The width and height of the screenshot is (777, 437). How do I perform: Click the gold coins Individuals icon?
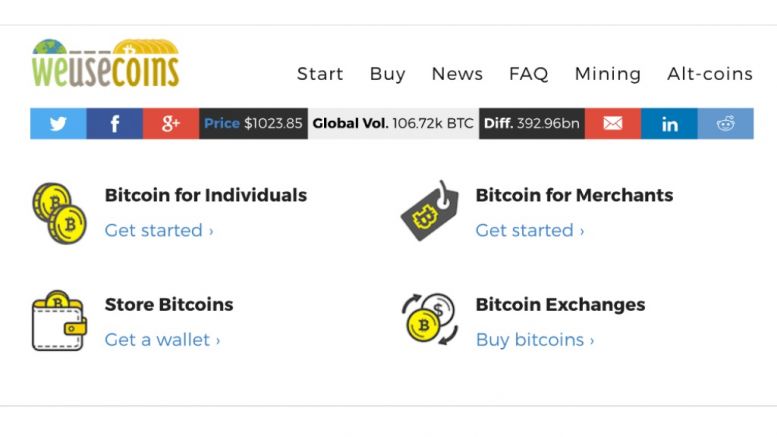(59, 213)
